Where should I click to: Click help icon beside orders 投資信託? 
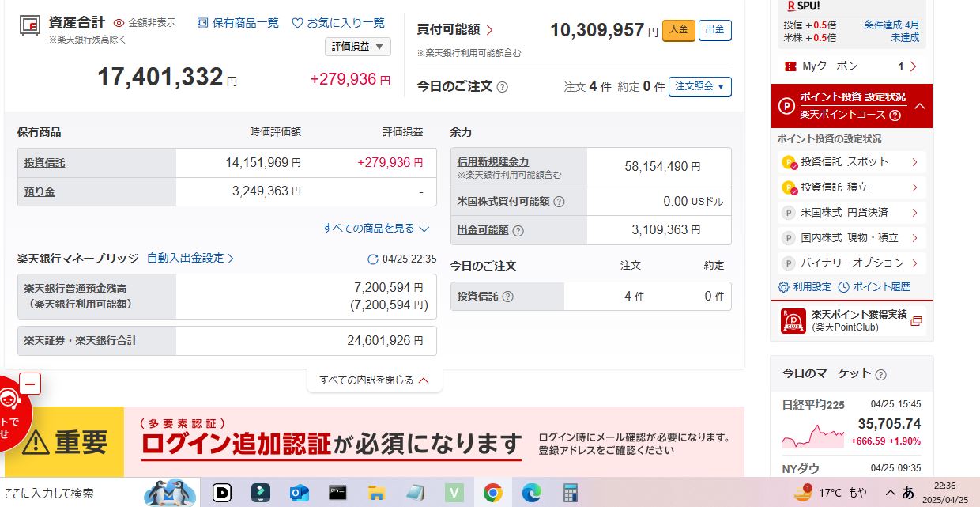pos(507,297)
